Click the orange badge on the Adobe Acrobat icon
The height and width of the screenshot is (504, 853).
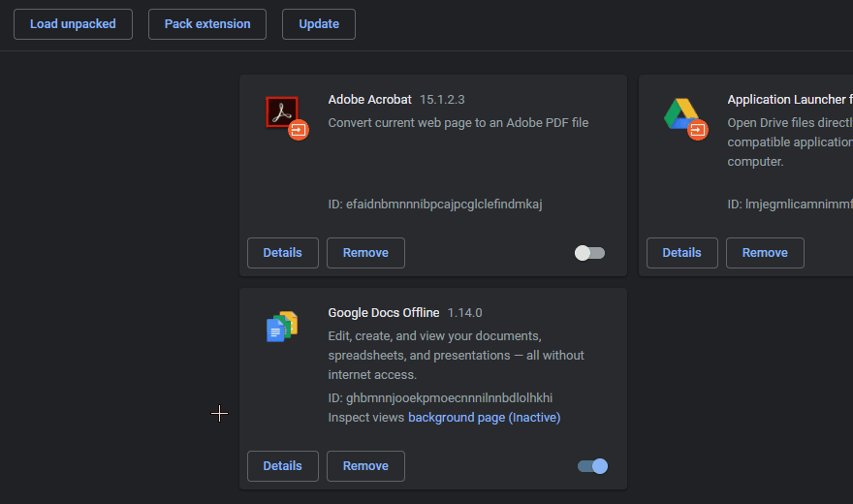coord(299,129)
